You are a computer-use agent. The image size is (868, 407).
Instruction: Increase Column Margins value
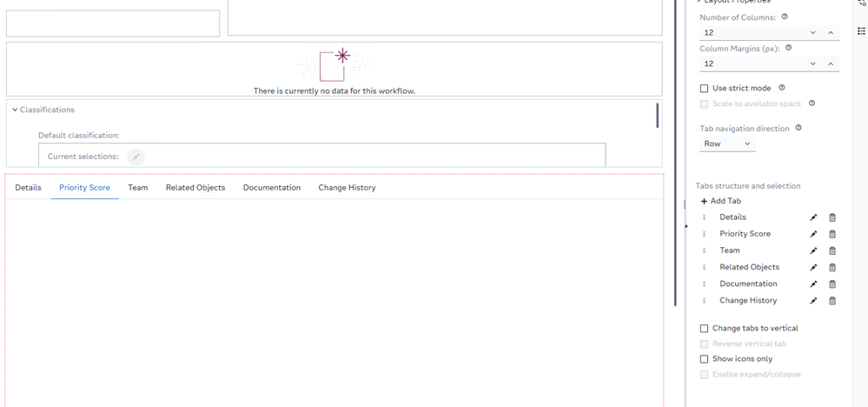point(831,63)
